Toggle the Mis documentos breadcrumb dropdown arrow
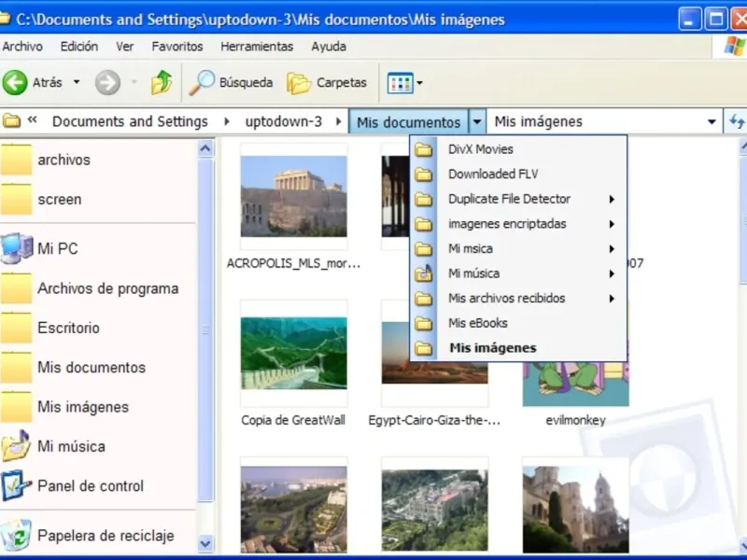The image size is (747, 560). (x=477, y=122)
